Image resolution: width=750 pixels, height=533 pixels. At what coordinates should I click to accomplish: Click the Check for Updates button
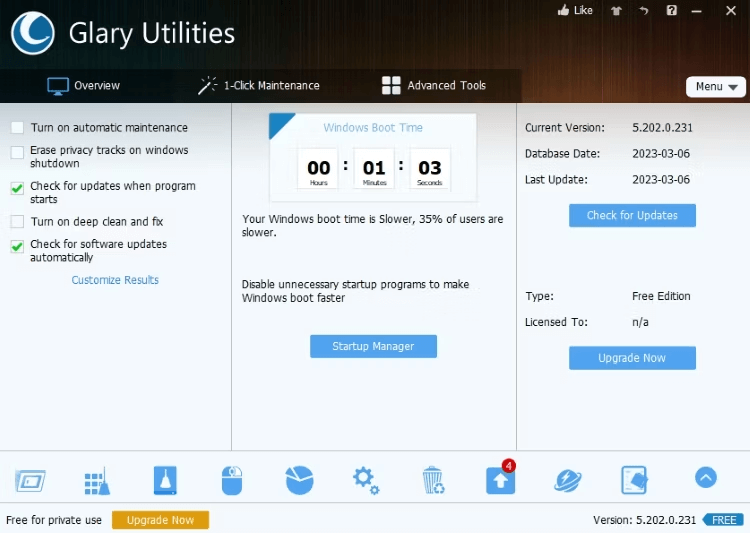tap(632, 215)
